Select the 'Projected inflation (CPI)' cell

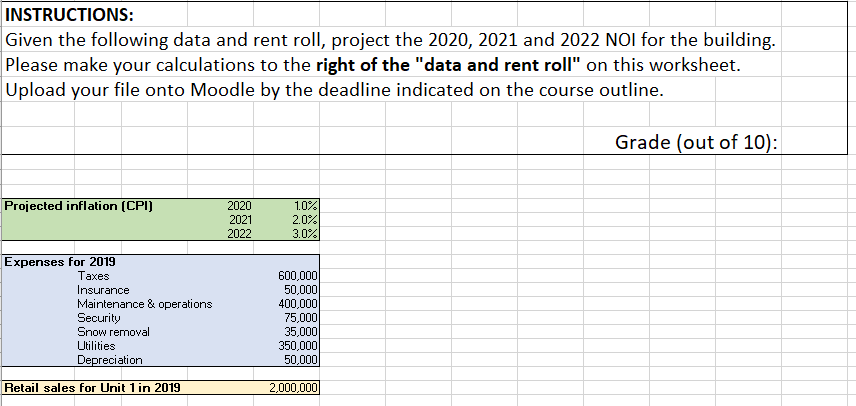click(x=79, y=206)
